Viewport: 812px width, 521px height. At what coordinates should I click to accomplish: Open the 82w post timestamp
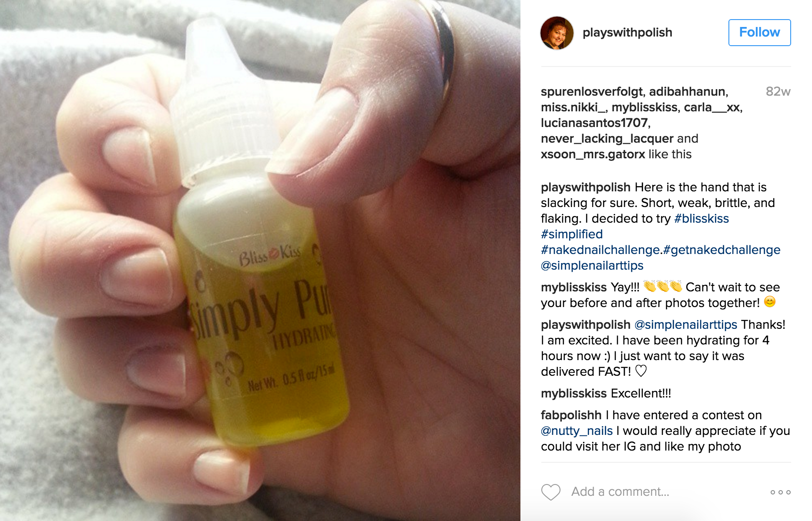click(x=778, y=91)
